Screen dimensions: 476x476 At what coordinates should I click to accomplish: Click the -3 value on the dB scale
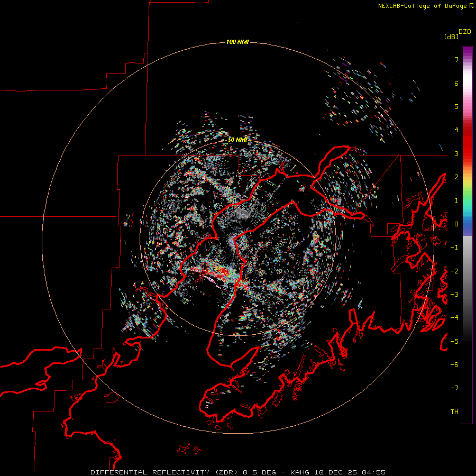[454, 295]
